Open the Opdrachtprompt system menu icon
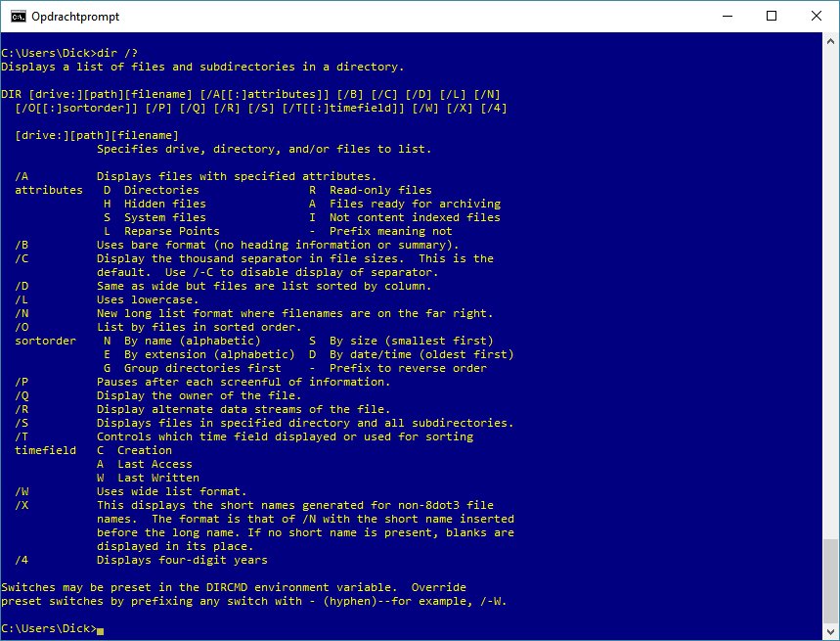Screen dimensions: 840x641 19,16
